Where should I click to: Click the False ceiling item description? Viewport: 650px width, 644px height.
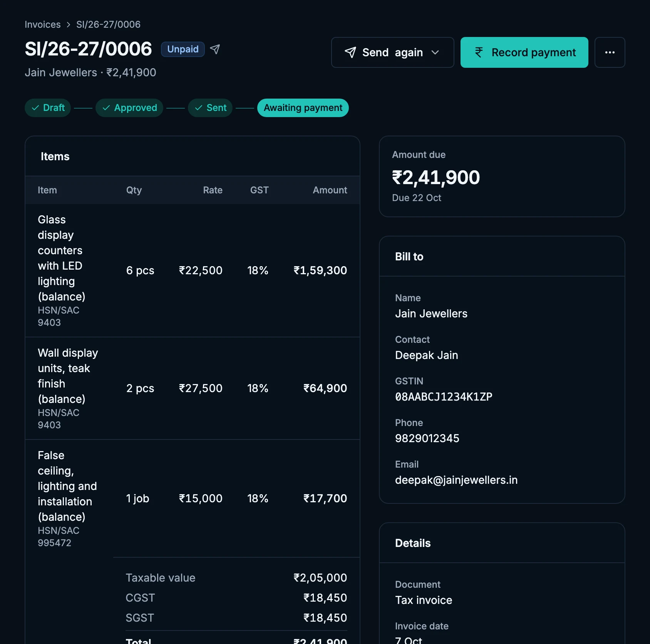pos(67,486)
